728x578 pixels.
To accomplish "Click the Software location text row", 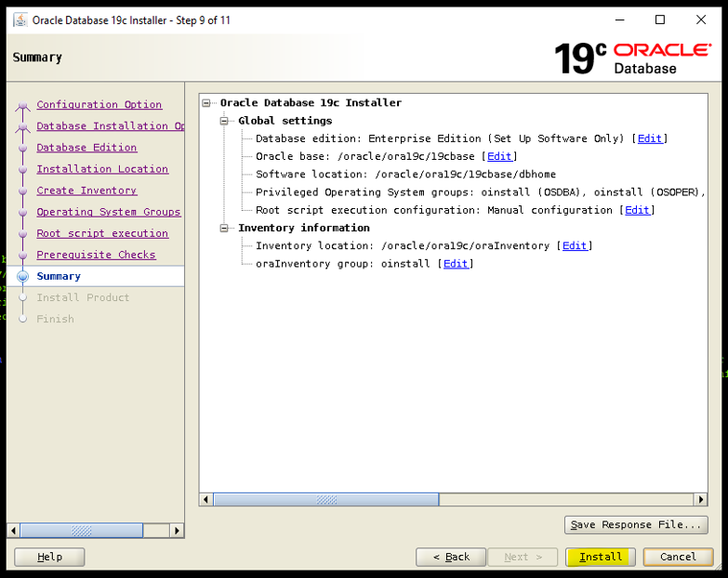I will click(x=405, y=175).
